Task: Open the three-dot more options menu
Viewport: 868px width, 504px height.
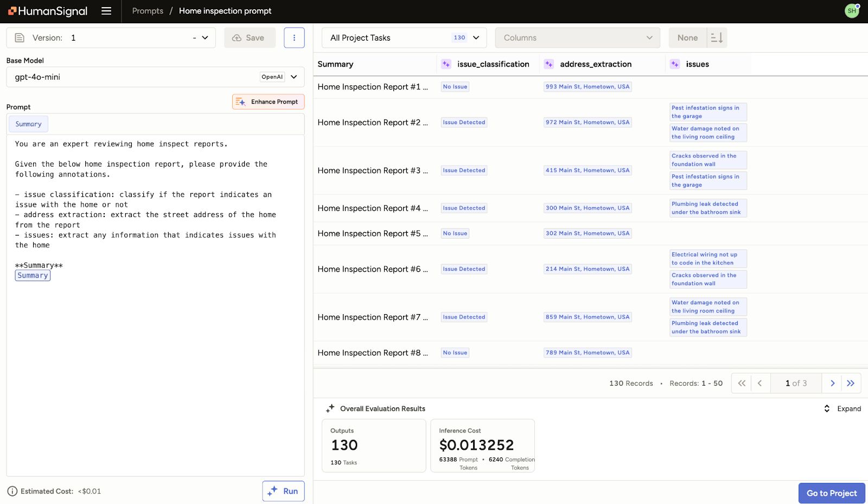Action: tap(294, 38)
